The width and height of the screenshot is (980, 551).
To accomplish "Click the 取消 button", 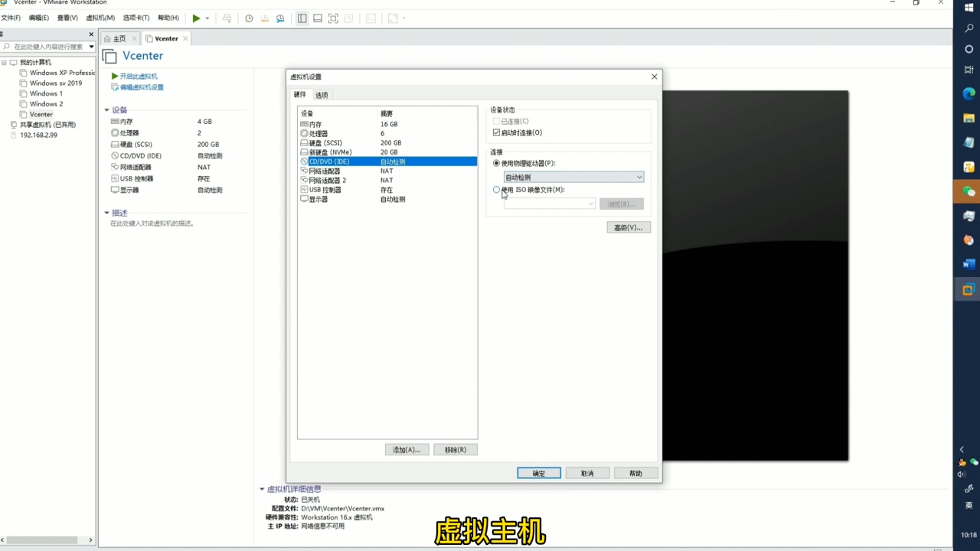I will click(587, 473).
